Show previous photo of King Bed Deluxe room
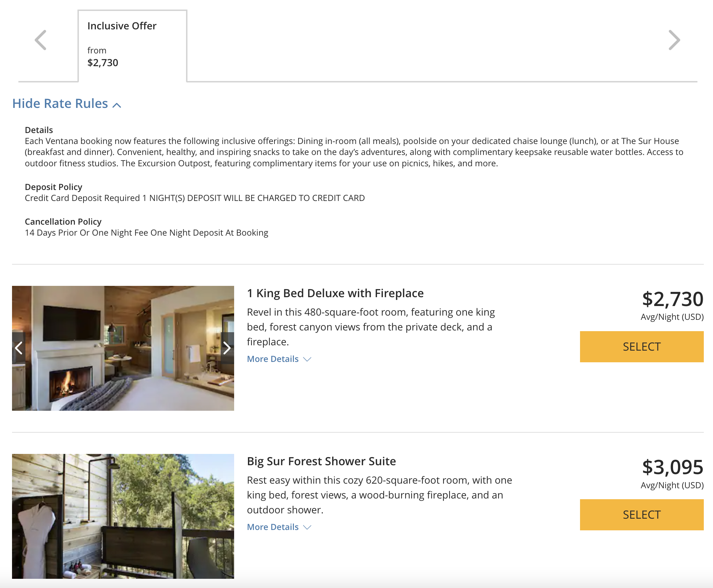Viewport: 713px width, 588px height. tap(19, 348)
